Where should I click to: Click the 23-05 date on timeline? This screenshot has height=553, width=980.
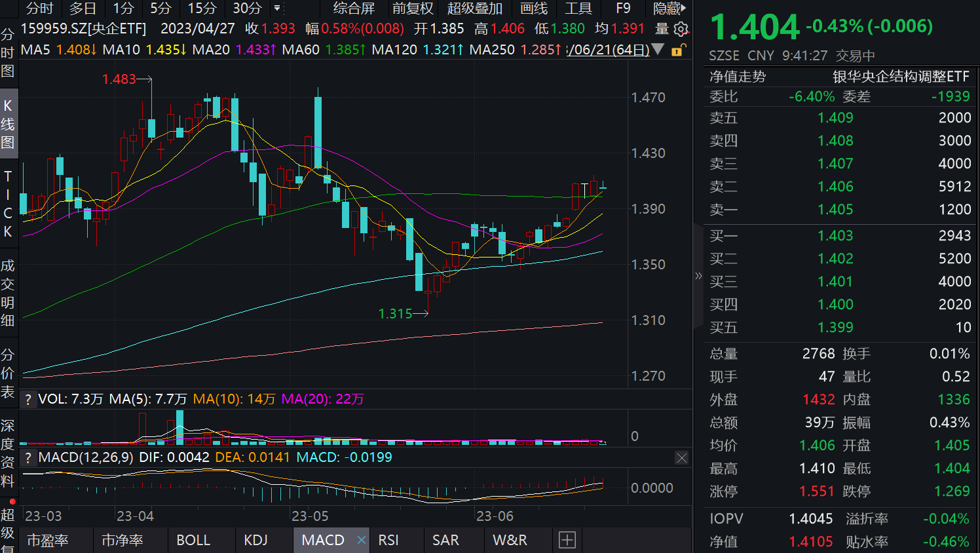point(310,516)
